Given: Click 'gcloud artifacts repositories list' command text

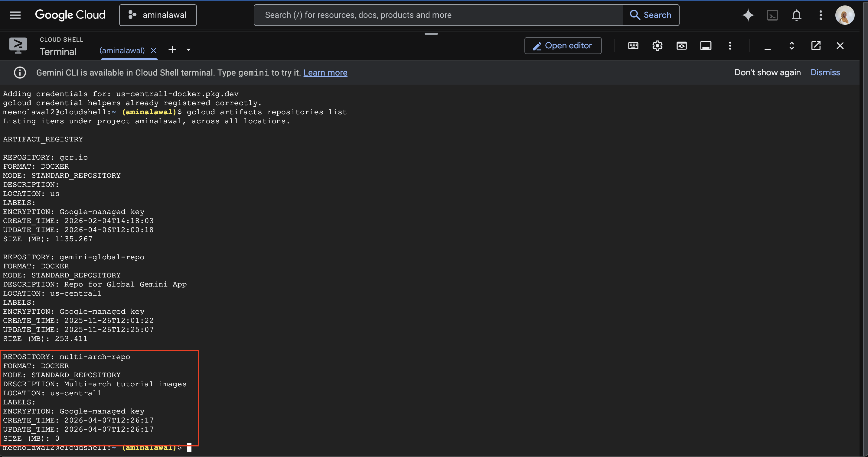Looking at the screenshot, I should [266, 112].
